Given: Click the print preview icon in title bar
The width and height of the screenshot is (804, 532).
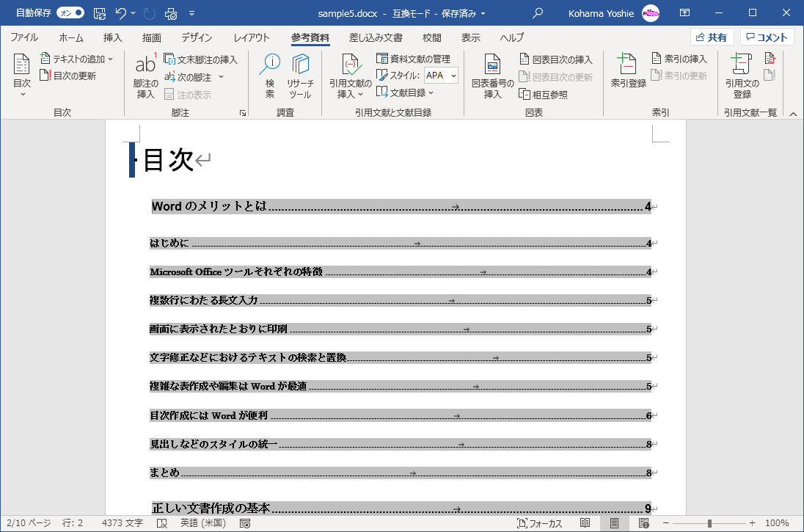Looking at the screenshot, I should (x=171, y=13).
